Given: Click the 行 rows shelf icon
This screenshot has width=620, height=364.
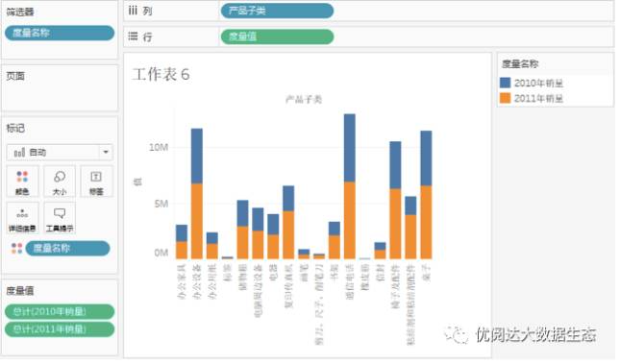Looking at the screenshot, I should pyautogui.click(x=133, y=36).
